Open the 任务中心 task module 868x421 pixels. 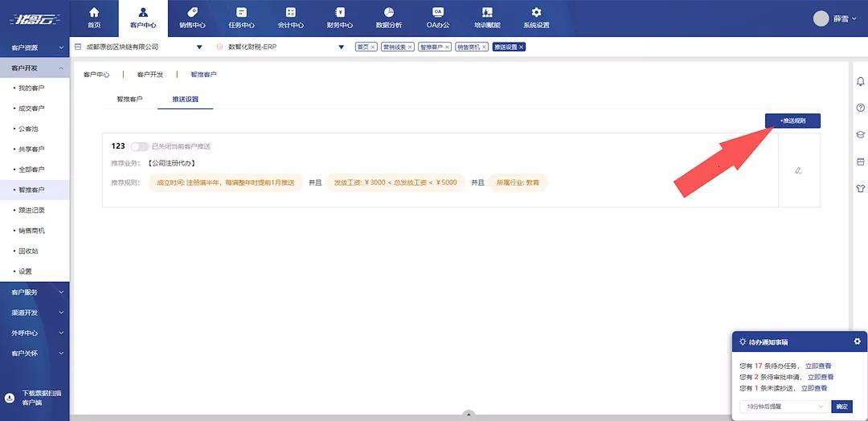tap(241, 18)
